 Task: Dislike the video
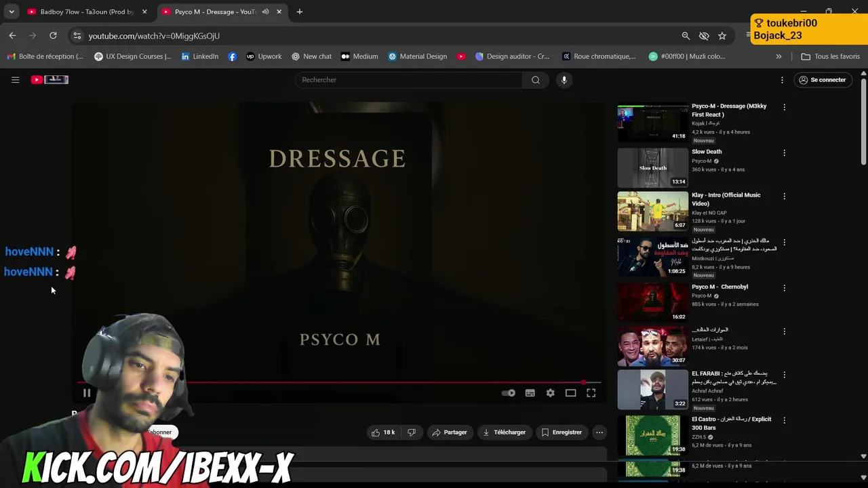tap(412, 432)
